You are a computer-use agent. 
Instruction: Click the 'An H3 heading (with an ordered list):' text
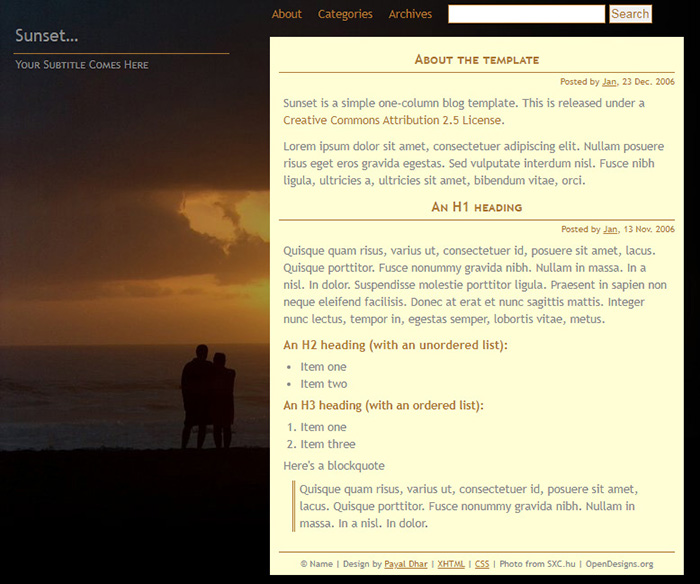(383, 405)
